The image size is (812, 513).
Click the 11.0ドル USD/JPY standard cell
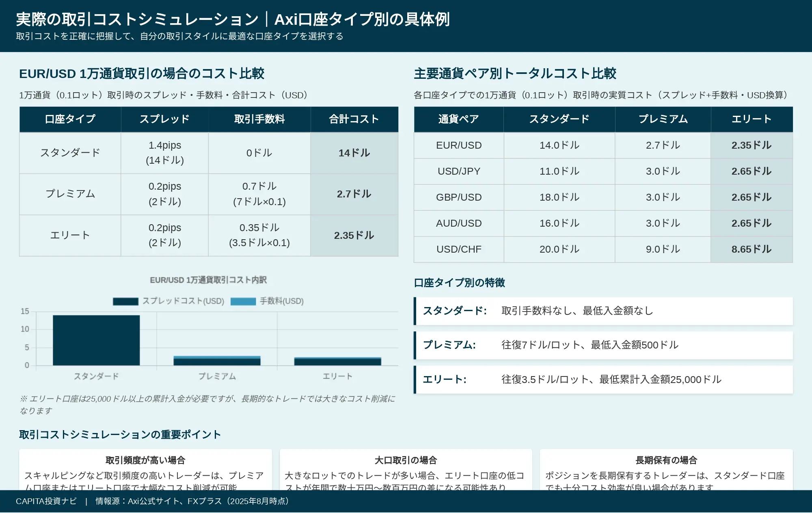(x=559, y=171)
